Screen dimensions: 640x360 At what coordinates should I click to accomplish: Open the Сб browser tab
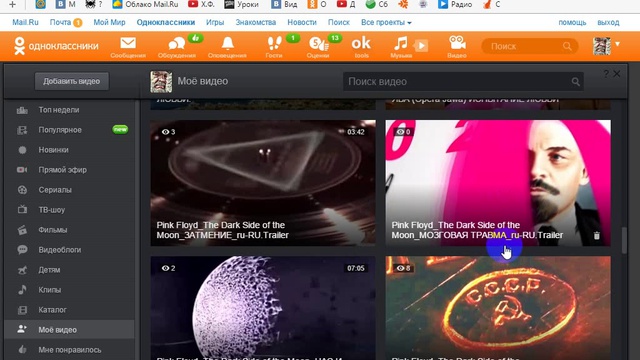coord(377,4)
